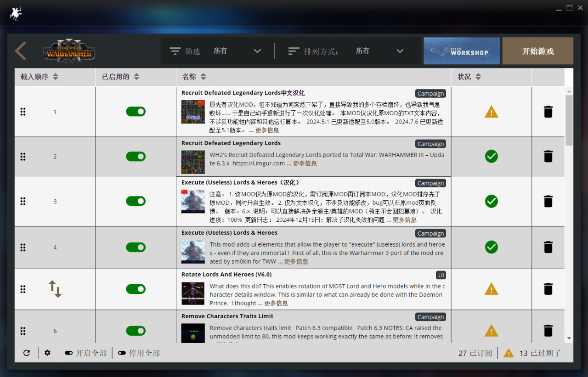The width and height of the screenshot is (588, 377).
Task: Open the settings gear
Action: (x=47, y=353)
